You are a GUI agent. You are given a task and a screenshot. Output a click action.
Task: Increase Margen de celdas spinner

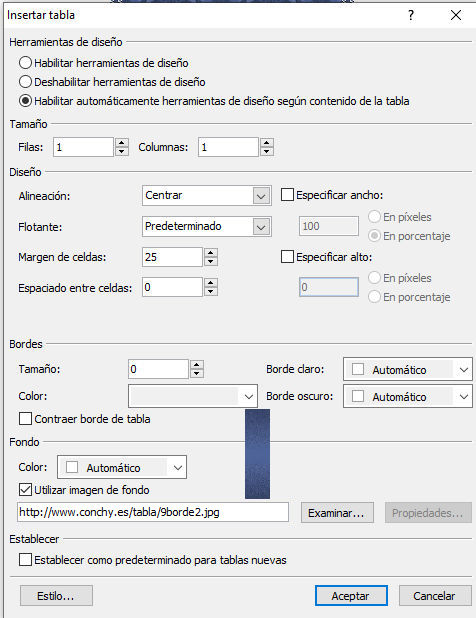point(211,253)
